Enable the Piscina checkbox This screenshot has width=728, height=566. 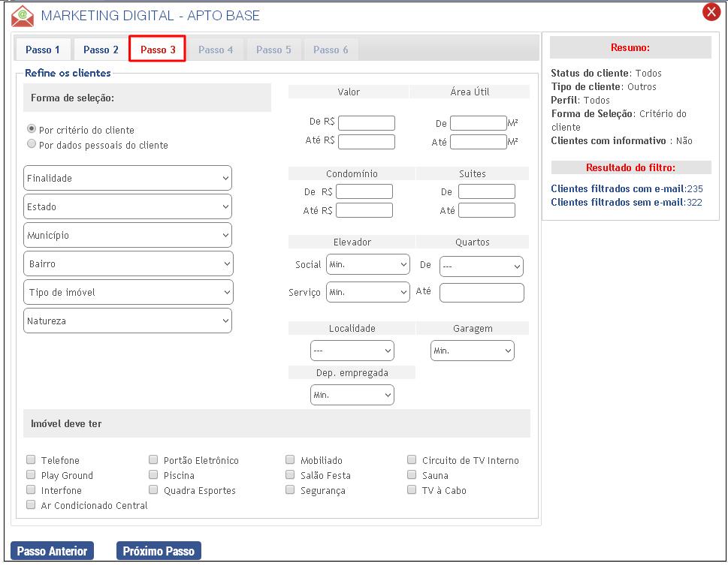point(153,475)
